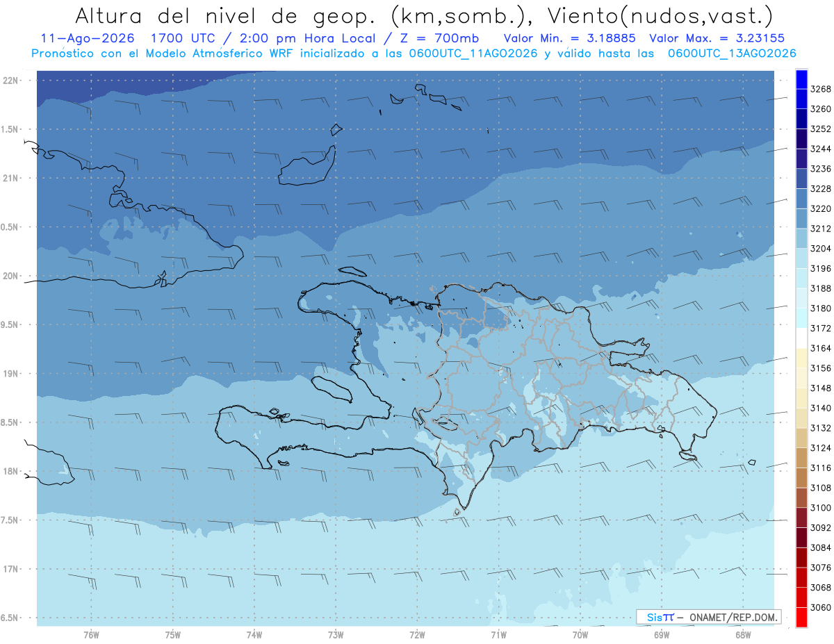The image size is (834, 644).
Task: Click the '76W' longitude label
Action: coord(91,635)
